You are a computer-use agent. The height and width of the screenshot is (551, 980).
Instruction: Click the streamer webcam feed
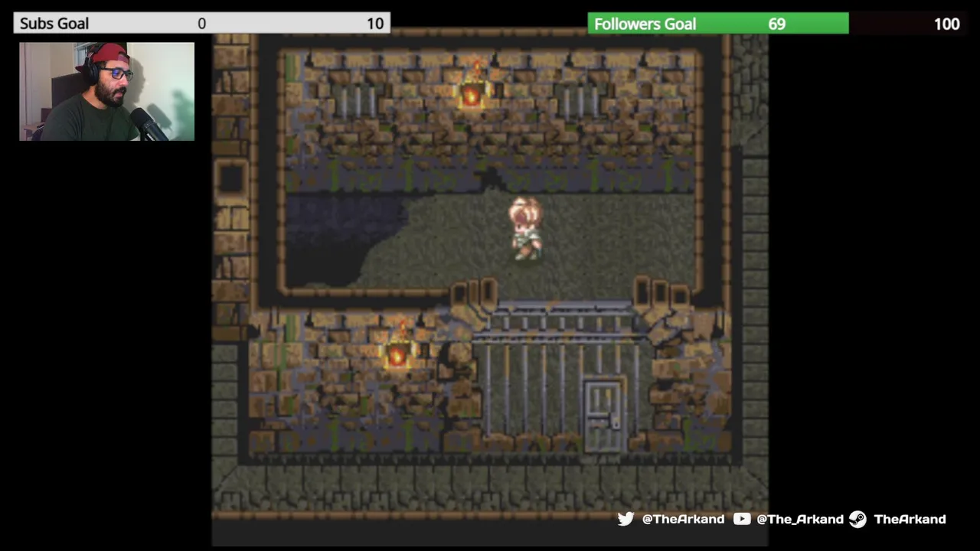pos(106,91)
